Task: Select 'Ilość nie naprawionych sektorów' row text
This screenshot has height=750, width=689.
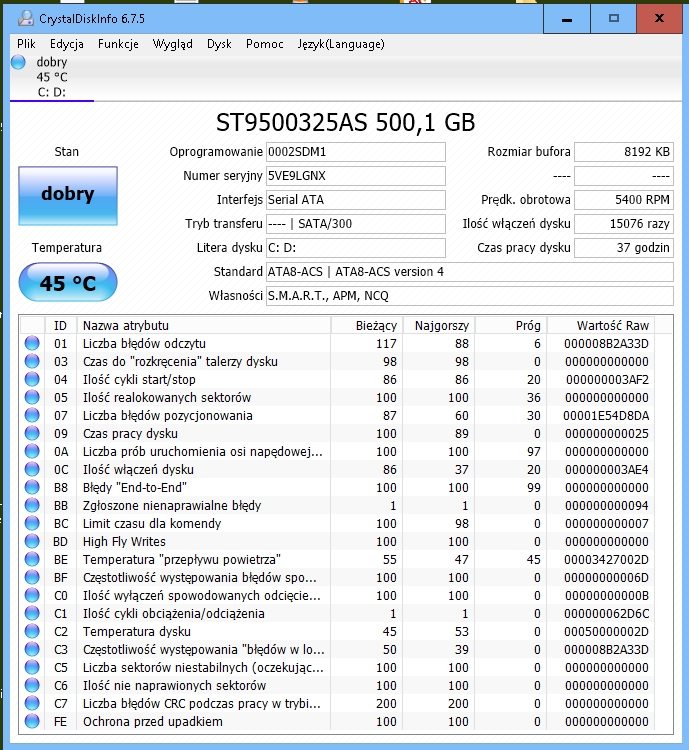Action: pyautogui.click(x=174, y=685)
